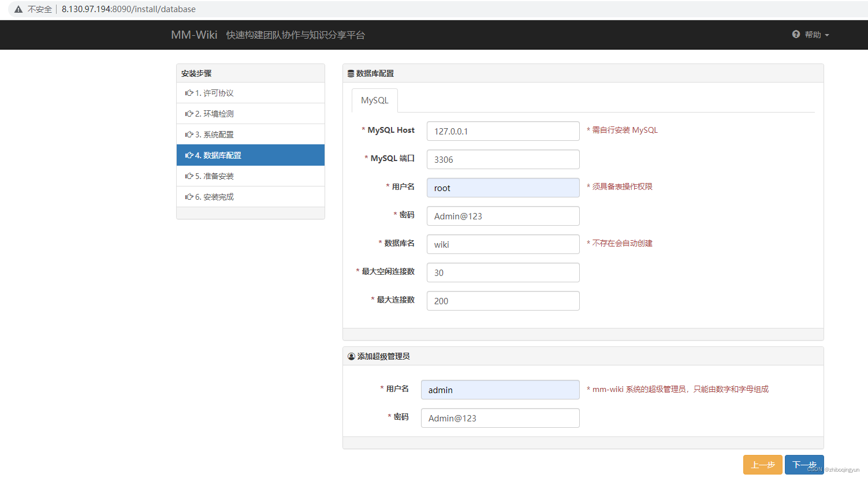The image size is (868, 478).
Task: Click the mm-wiki 系统的超级管理员 hint text
Action: [x=678, y=389]
